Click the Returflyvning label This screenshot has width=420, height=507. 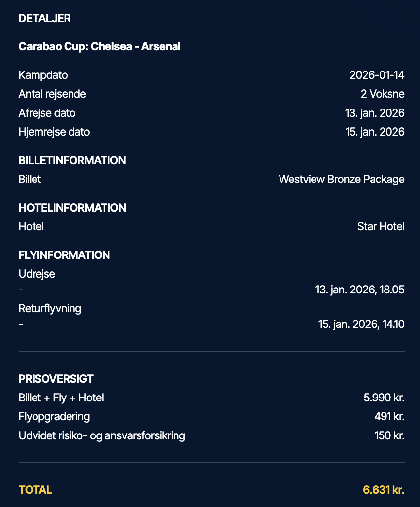coord(50,308)
